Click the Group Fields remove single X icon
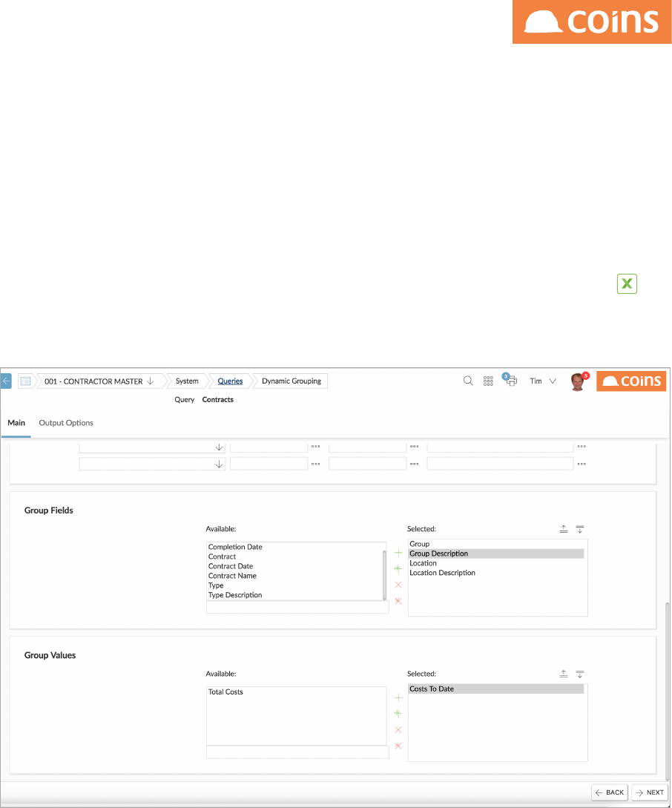This screenshot has height=808, width=672. click(398, 585)
